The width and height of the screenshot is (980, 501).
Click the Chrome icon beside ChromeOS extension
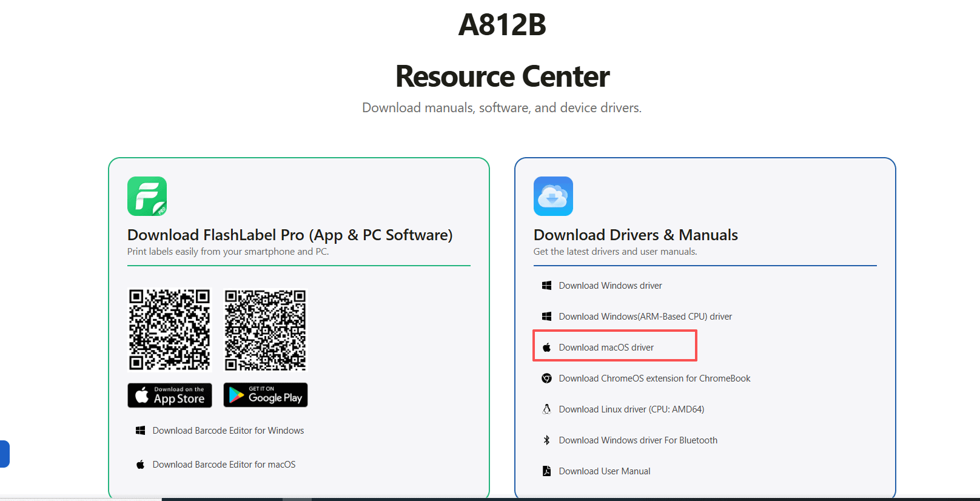(546, 378)
